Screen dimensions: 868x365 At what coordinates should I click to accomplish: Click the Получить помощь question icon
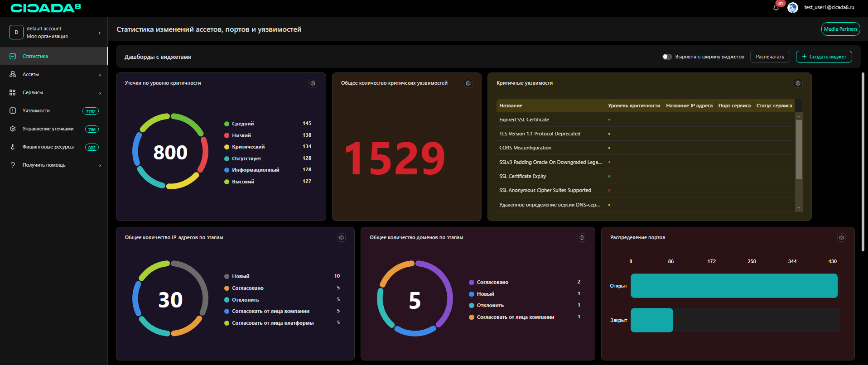click(x=13, y=165)
